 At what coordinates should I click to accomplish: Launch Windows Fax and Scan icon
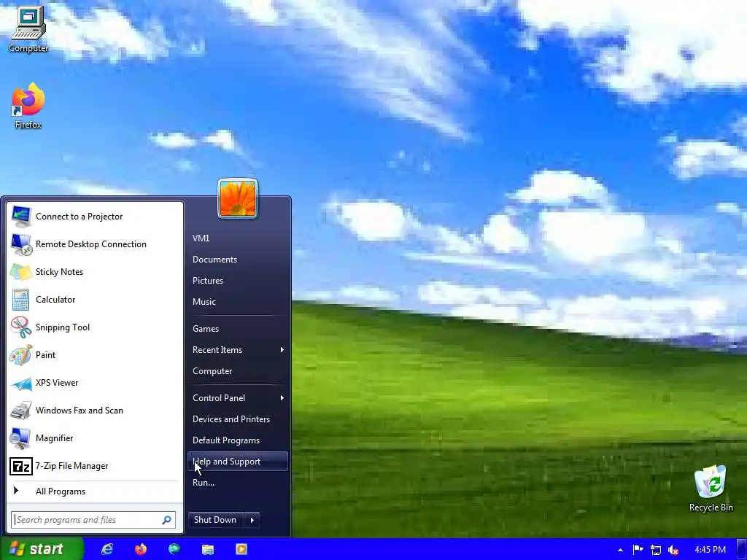pyautogui.click(x=21, y=411)
